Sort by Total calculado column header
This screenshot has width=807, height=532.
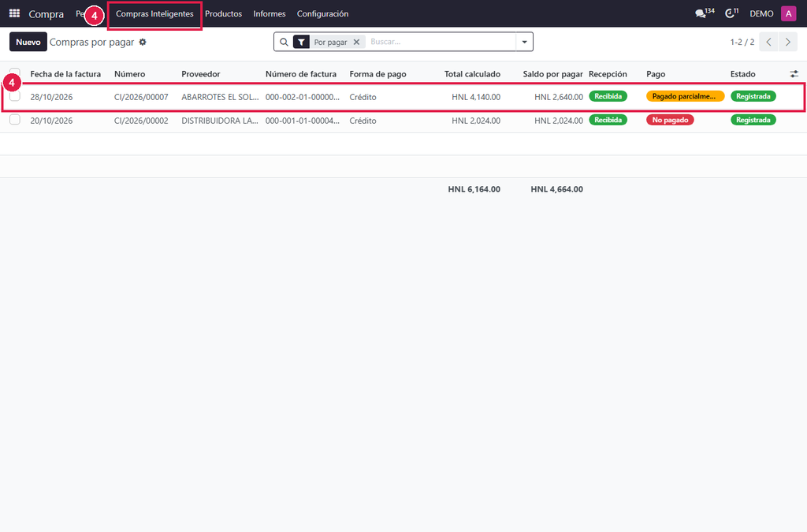473,74
